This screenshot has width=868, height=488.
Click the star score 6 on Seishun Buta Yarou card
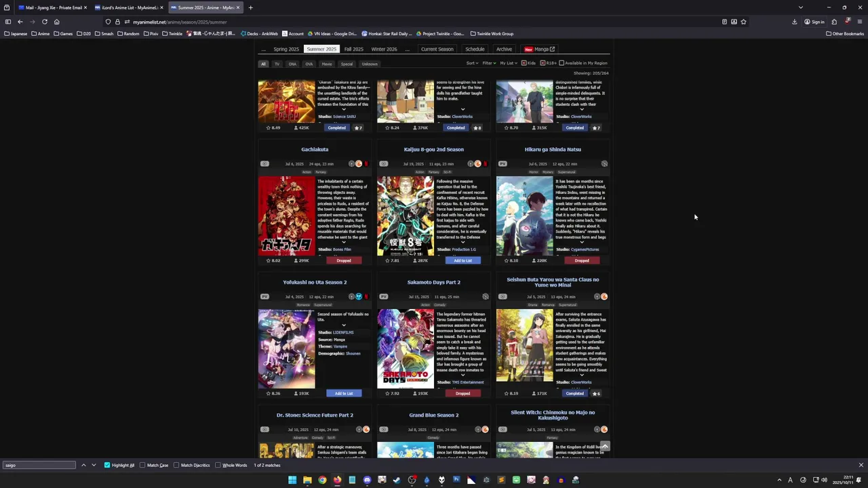point(596,393)
